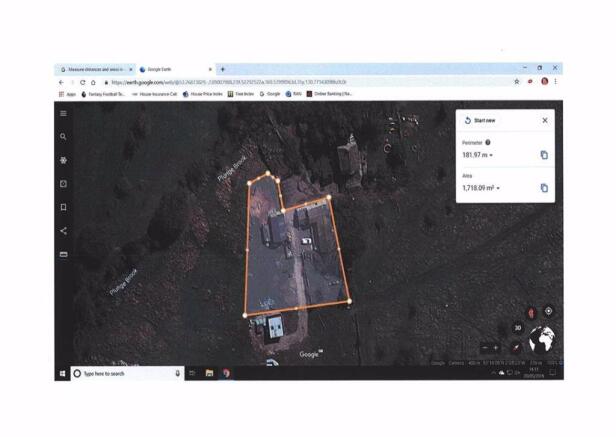Viewport: 616px width, 437px height.
Task: Click the compass needle icon
Action: 516,347
